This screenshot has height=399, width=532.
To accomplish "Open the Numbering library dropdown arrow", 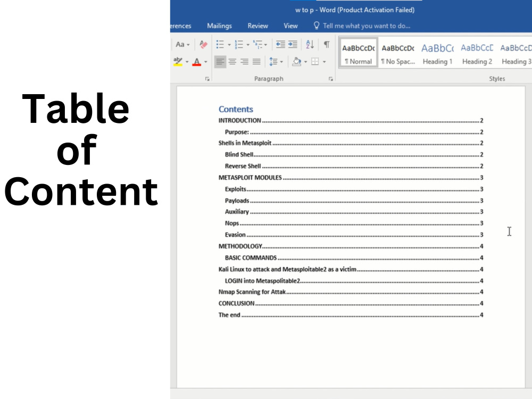I will click(x=248, y=45).
